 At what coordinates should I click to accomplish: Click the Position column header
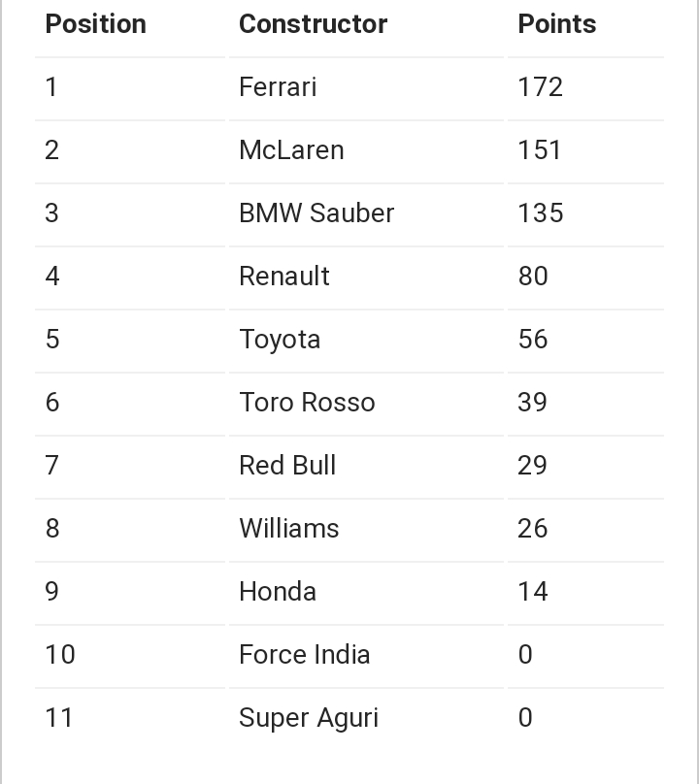tap(95, 24)
